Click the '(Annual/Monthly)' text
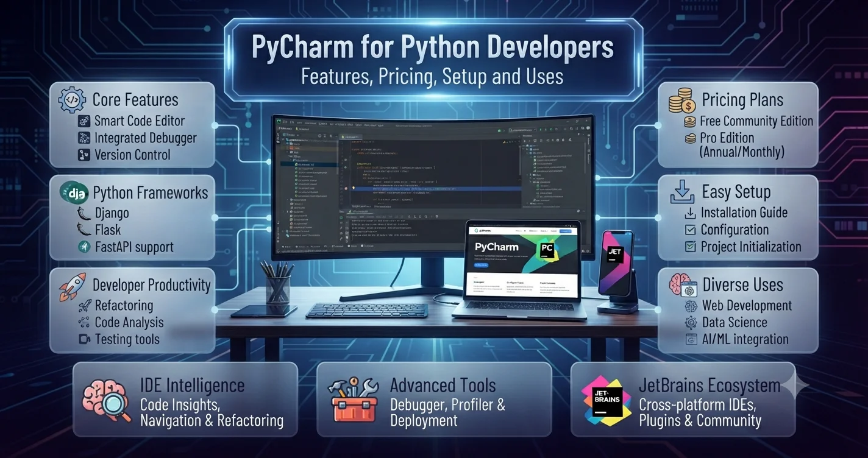Viewport: 868px width, 458px height. (742, 152)
